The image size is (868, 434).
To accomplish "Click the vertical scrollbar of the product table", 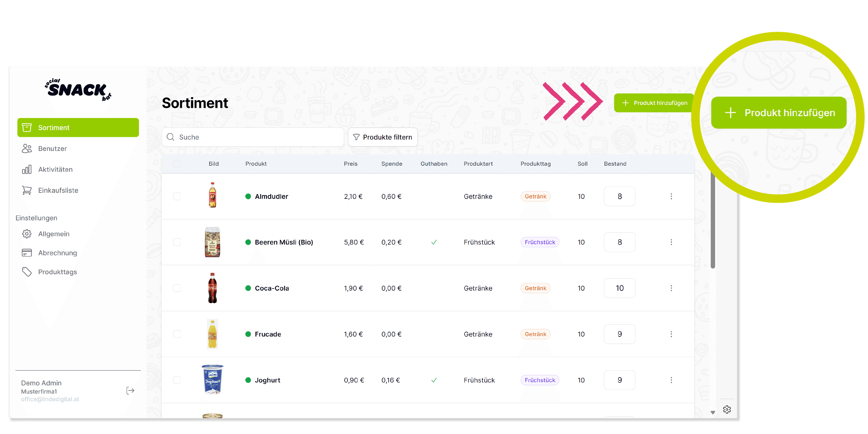I will tap(713, 219).
